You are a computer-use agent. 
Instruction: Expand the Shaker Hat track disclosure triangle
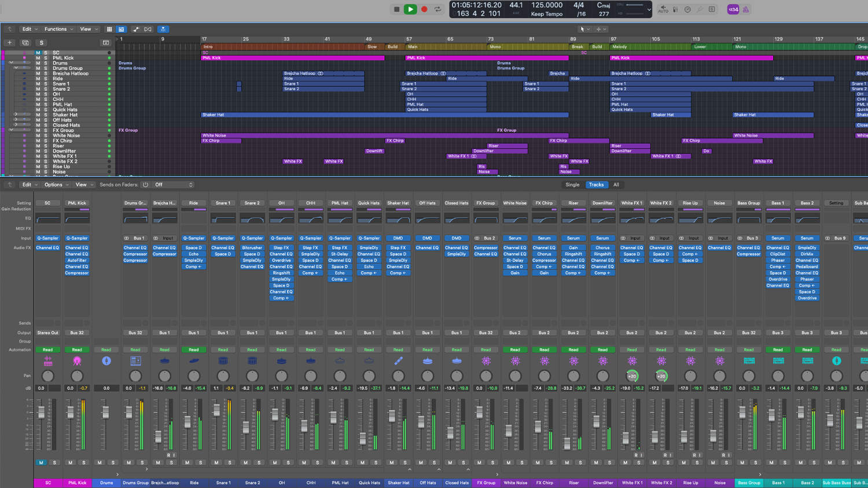[x=16, y=115]
